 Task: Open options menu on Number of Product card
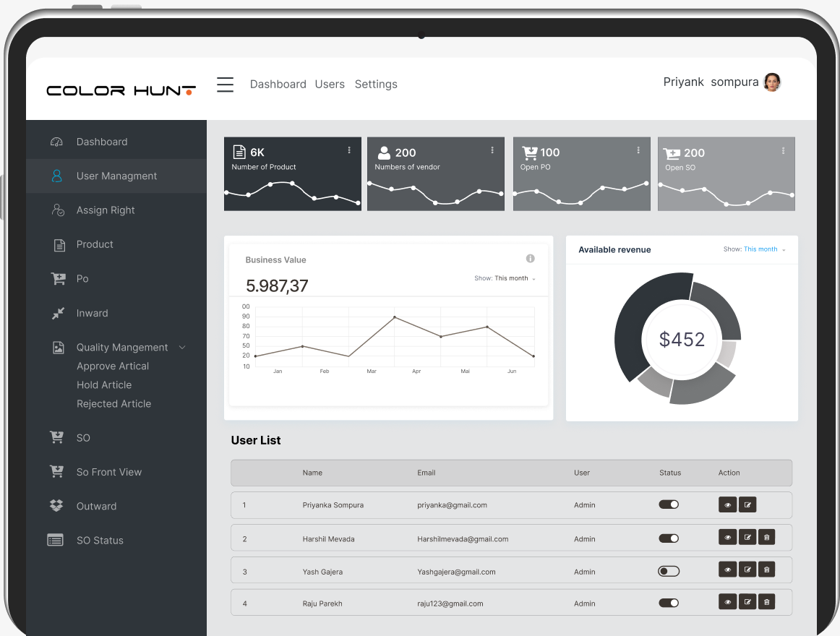pos(349,150)
